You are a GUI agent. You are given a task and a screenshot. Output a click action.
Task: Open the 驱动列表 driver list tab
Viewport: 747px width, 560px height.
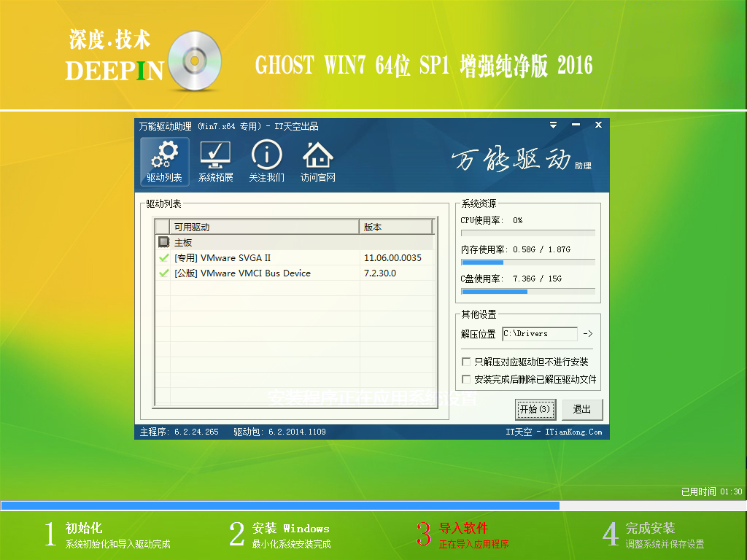point(164,161)
